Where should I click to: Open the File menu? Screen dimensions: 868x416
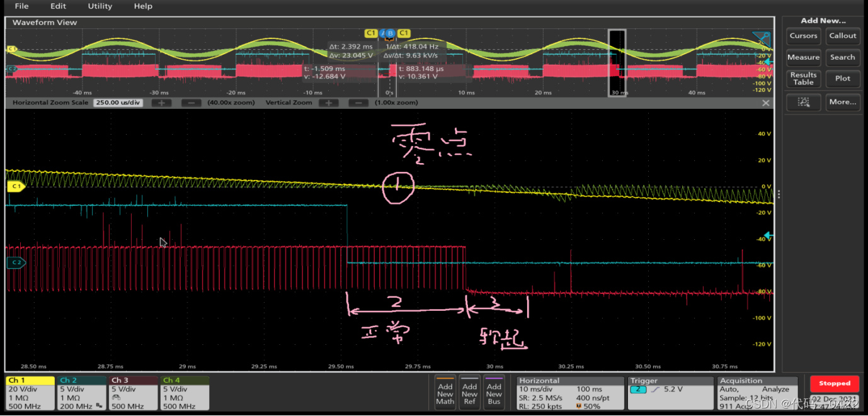point(21,6)
